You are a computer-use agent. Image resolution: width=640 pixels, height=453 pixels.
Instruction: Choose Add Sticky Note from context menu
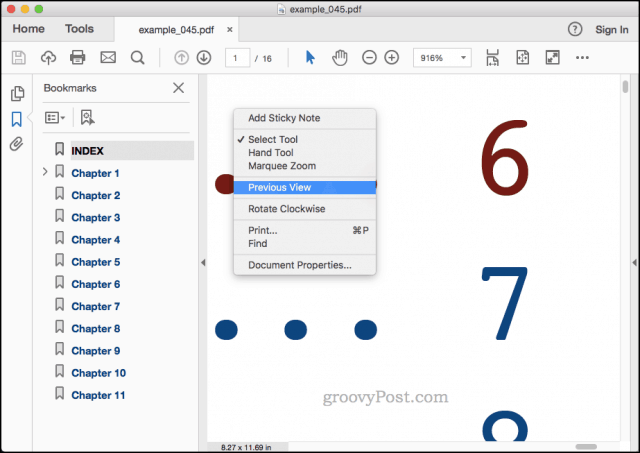(305, 118)
